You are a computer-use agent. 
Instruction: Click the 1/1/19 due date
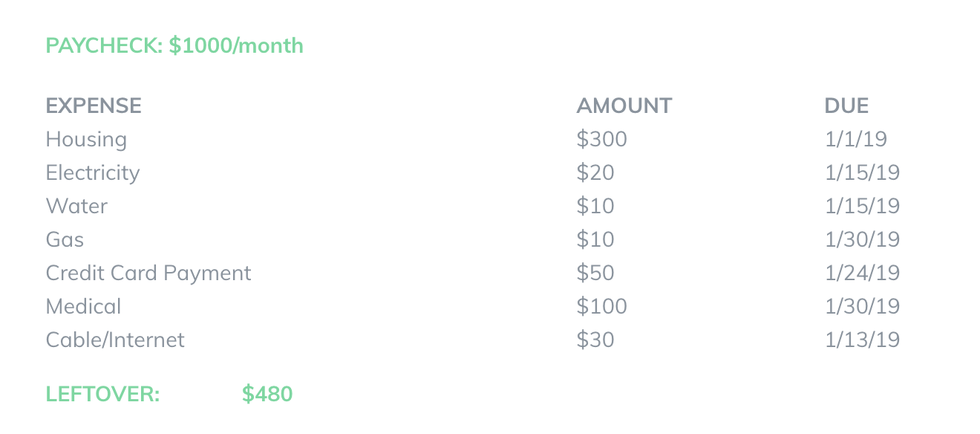pos(856,139)
